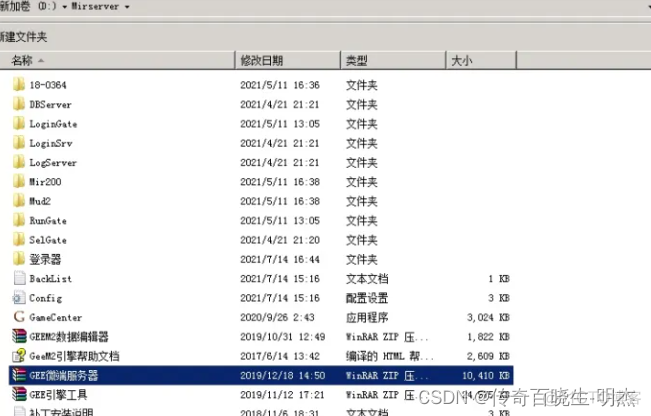Click the 应用程序 type cell
This screenshot has width=651, height=416.
(x=367, y=318)
